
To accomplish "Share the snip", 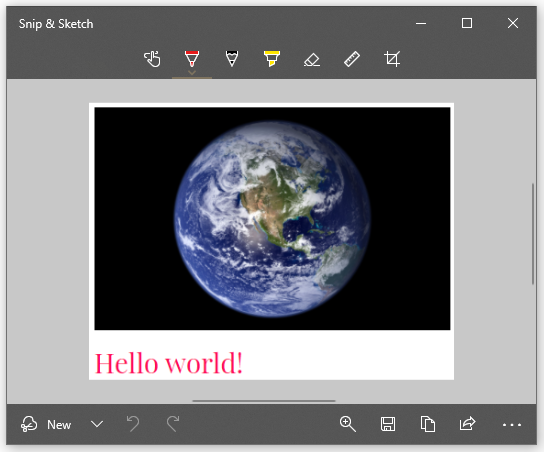I will coord(467,424).
